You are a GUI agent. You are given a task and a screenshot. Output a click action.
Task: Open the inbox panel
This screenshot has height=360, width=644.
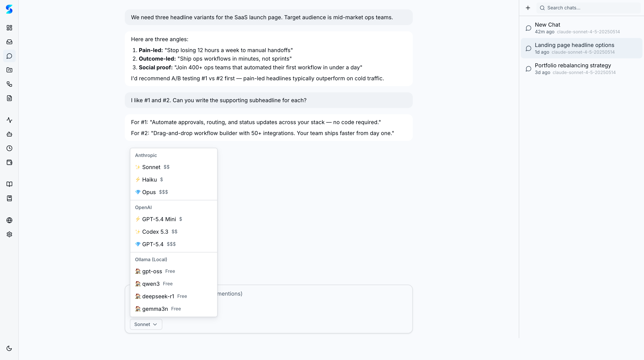point(9,42)
